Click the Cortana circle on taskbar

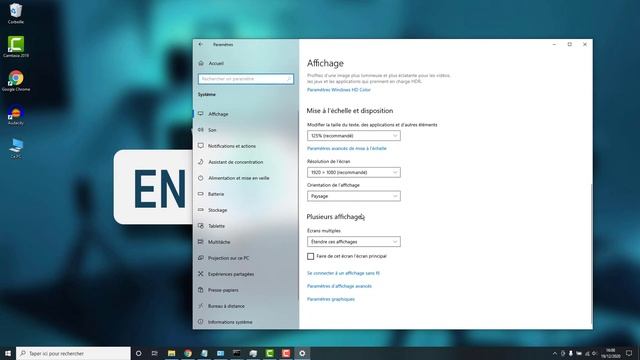click(x=138, y=353)
